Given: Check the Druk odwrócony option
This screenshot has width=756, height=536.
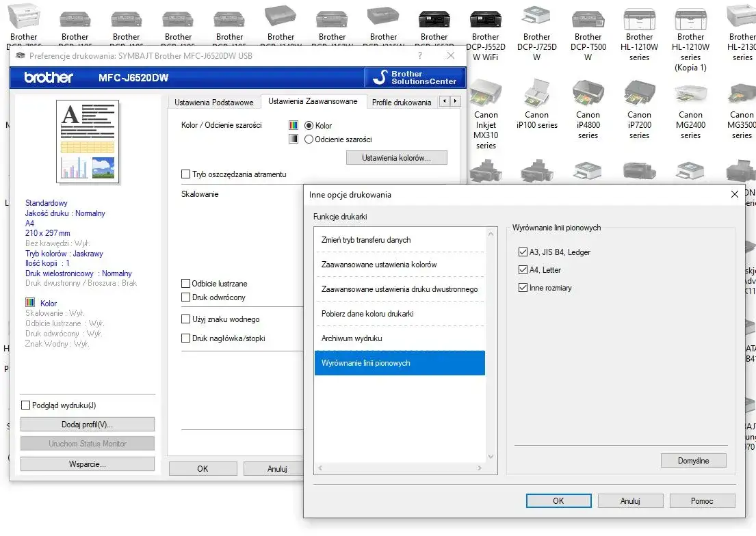Looking at the screenshot, I should (185, 297).
